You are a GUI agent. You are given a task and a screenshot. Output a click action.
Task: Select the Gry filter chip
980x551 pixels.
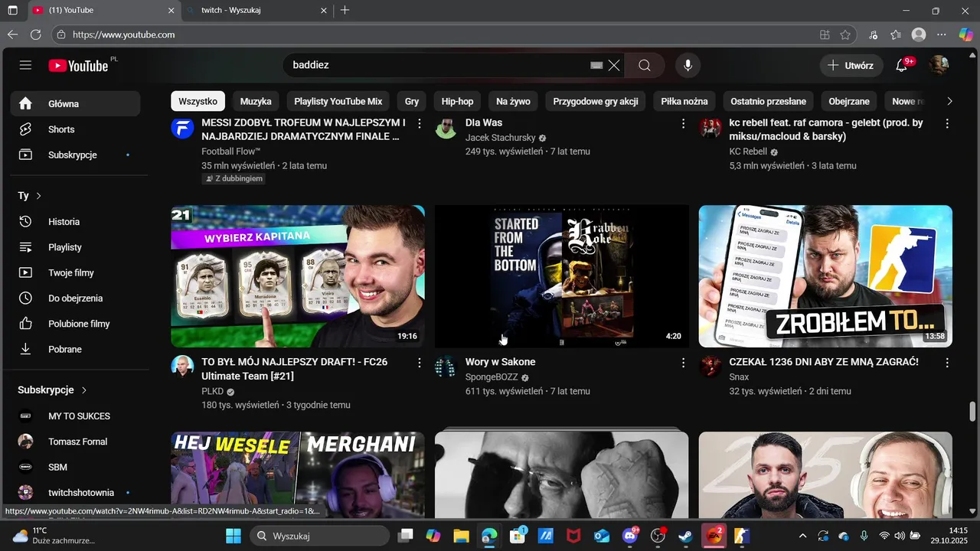tap(412, 101)
